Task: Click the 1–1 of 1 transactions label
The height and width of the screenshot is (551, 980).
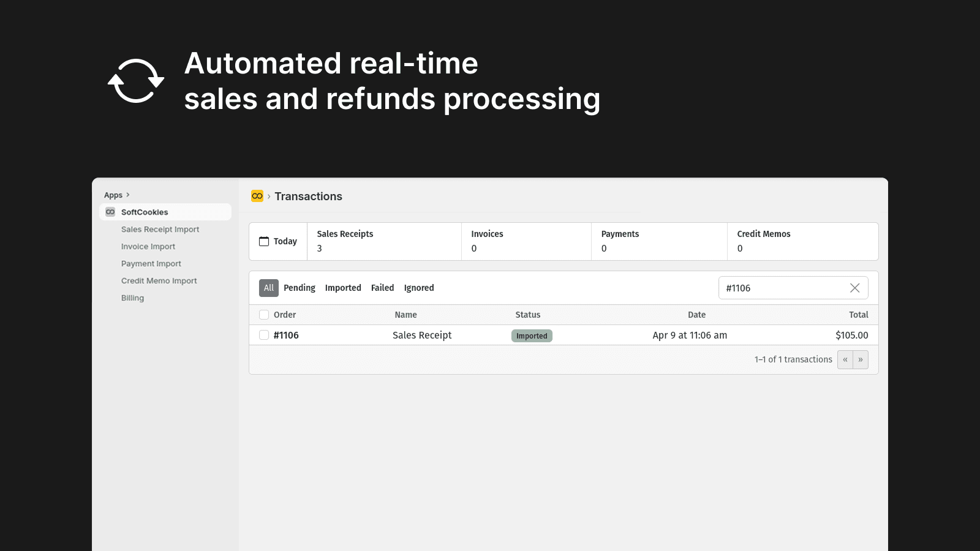Action: (793, 359)
